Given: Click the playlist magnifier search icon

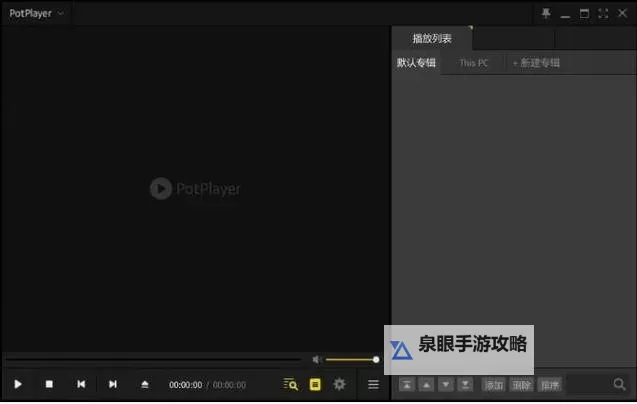Looking at the screenshot, I should [x=619, y=384].
